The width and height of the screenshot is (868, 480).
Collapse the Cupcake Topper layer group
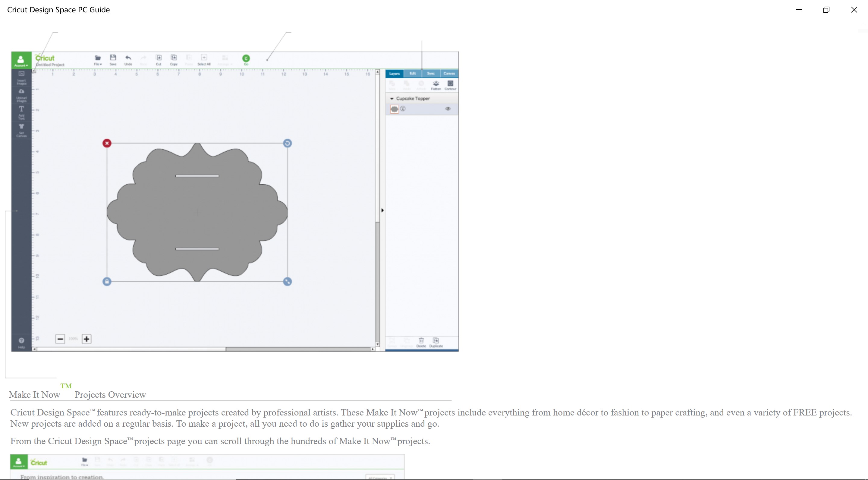(x=392, y=99)
